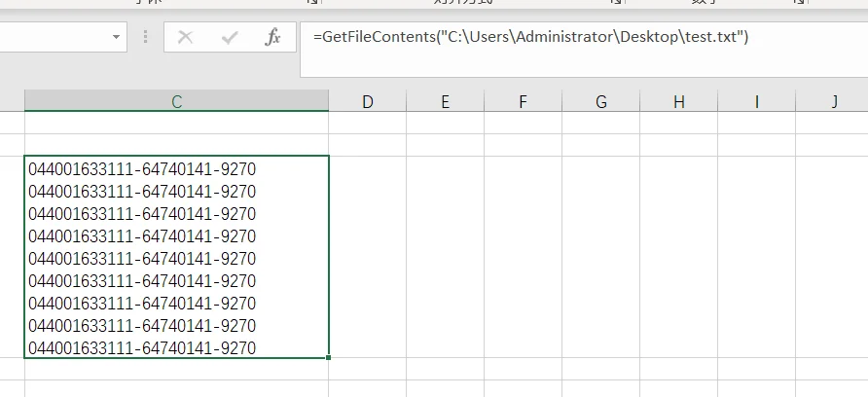Click the three-dot handle beside the Name Box
The height and width of the screenshot is (397, 868).
coord(146,37)
